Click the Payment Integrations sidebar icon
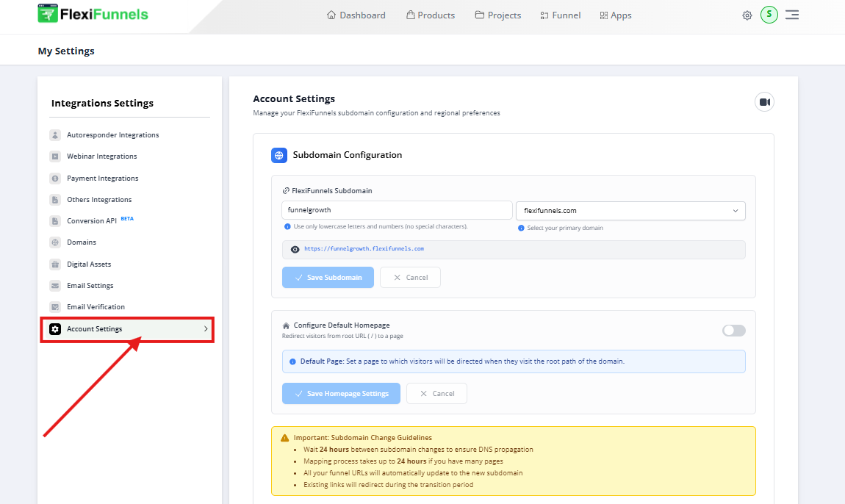845x504 pixels. (55, 179)
